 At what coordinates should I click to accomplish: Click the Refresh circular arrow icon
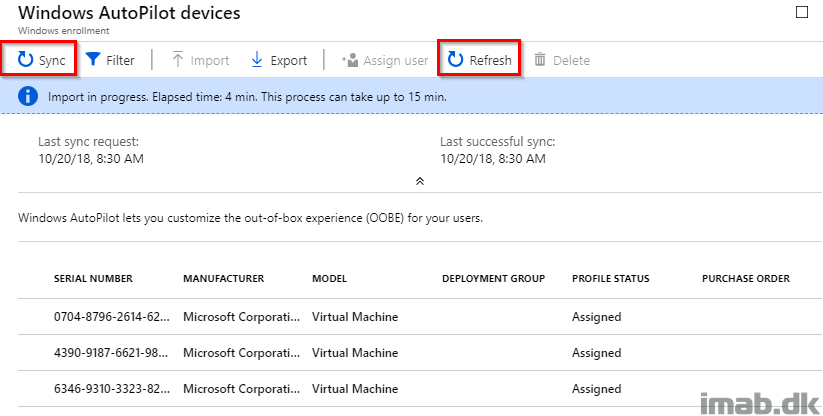click(456, 60)
